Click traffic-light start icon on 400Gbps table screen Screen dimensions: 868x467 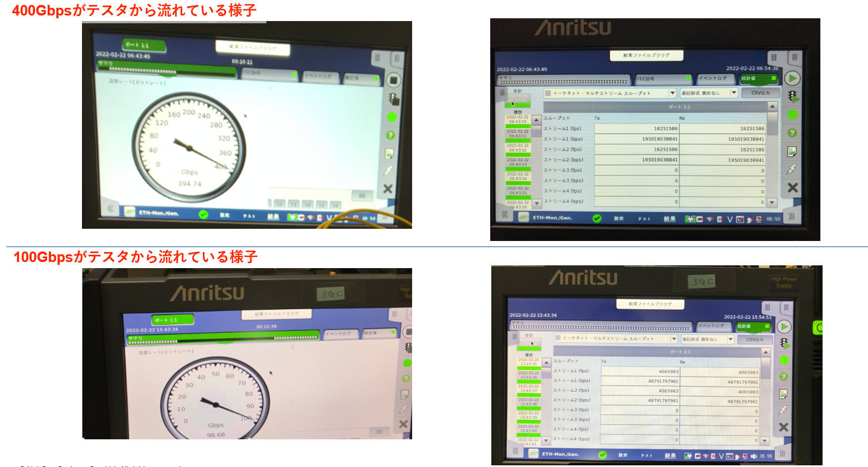[793, 97]
